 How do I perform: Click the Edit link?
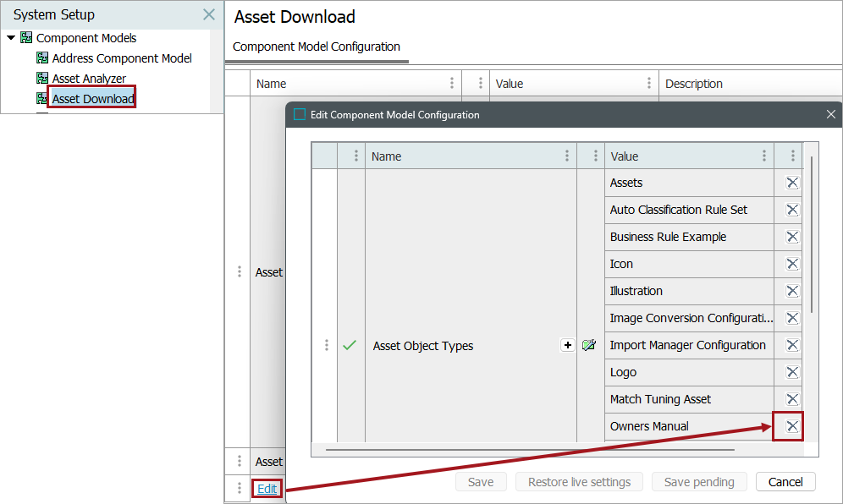click(267, 489)
